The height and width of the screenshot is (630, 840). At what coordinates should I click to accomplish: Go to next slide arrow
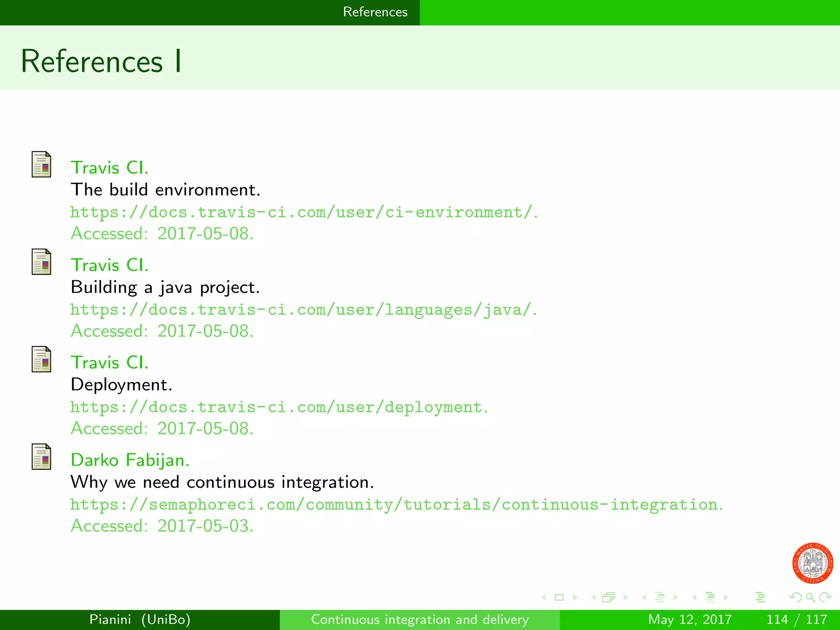coord(575,598)
